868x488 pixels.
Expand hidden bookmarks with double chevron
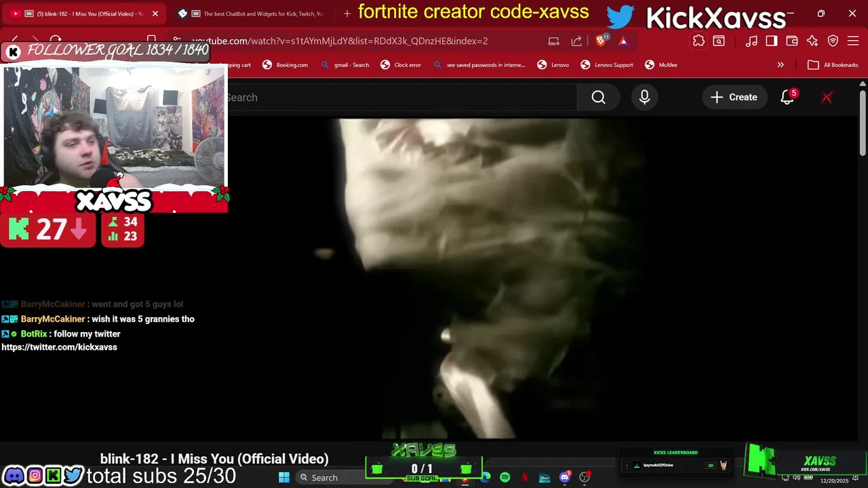[x=781, y=65]
